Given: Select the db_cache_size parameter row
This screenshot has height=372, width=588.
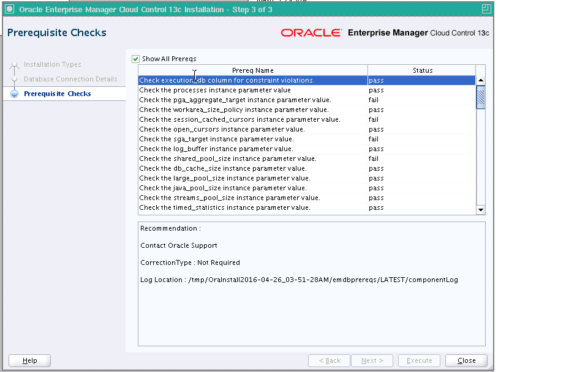Looking at the screenshot, I should [307, 168].
